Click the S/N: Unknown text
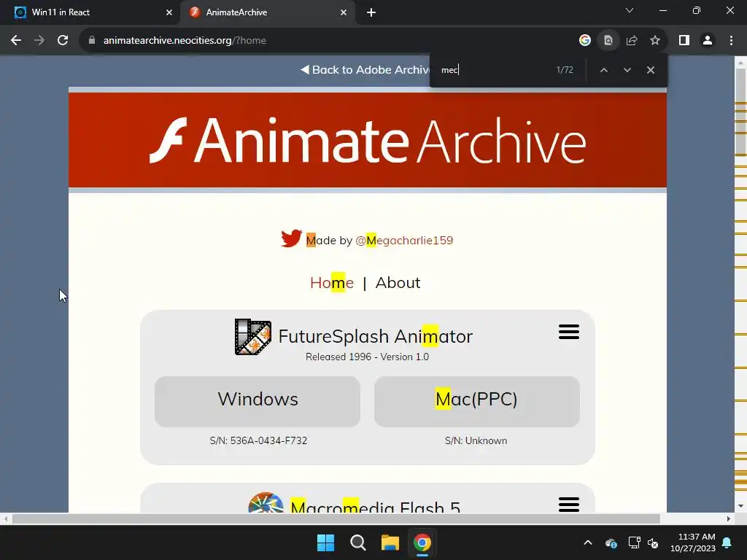Viewport: 747px width, 560px height. coord(476,441)
